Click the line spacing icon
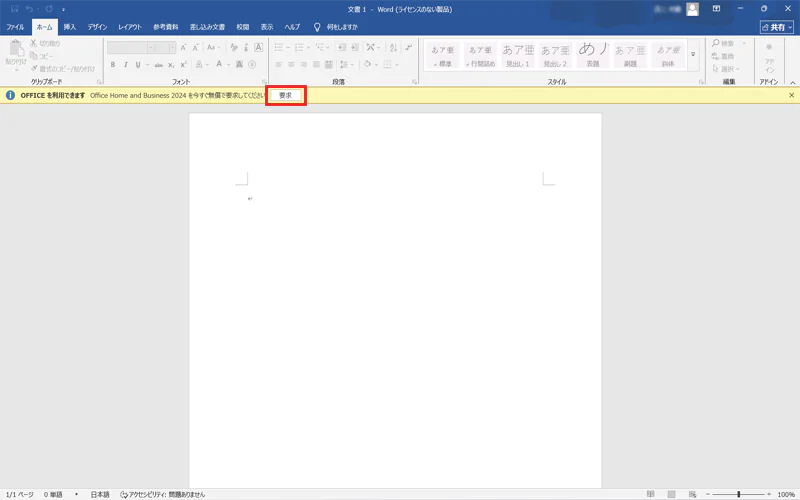 click(344, 65)
